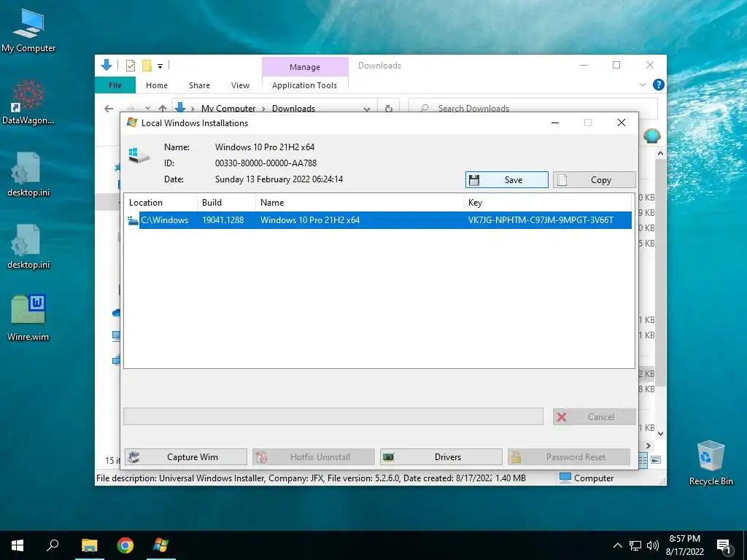Click the Copy button next to Save
This screenshot has height=560, width=747.
[x=594, y=179]
